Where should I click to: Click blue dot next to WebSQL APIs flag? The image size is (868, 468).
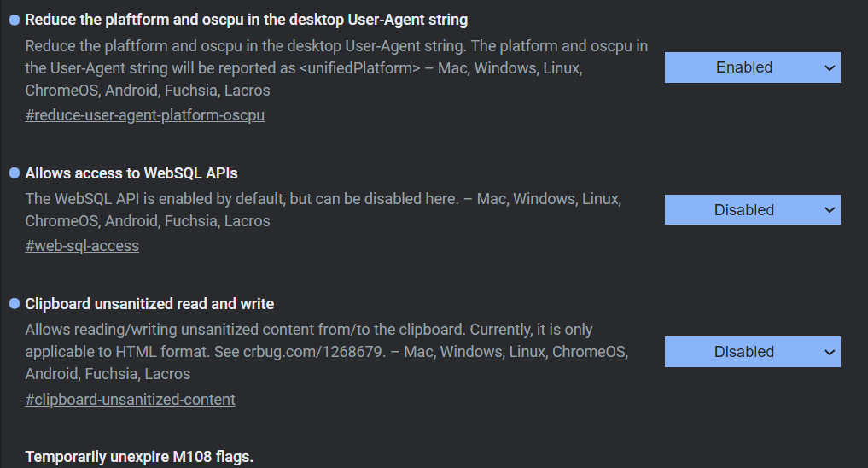pos(15,173)
